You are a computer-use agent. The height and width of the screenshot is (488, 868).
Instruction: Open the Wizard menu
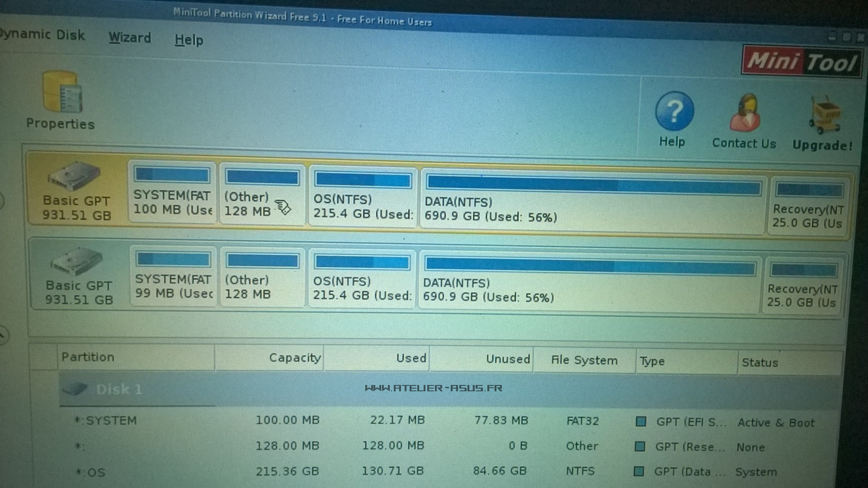click(x=130, y=38)
